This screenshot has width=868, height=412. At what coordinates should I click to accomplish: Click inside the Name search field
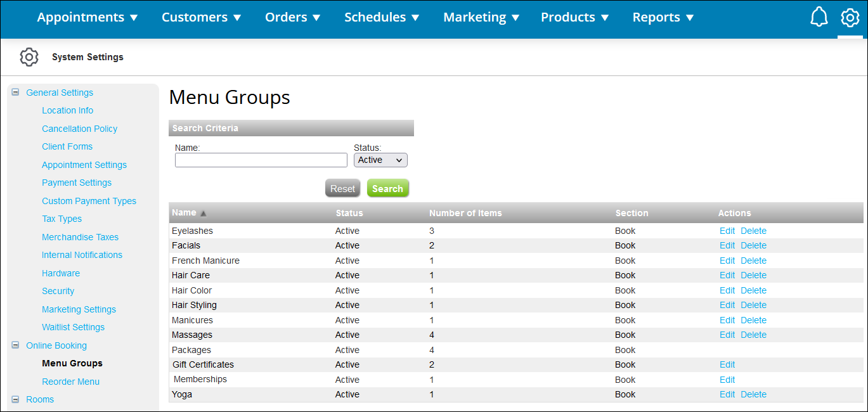coord(261,160)
